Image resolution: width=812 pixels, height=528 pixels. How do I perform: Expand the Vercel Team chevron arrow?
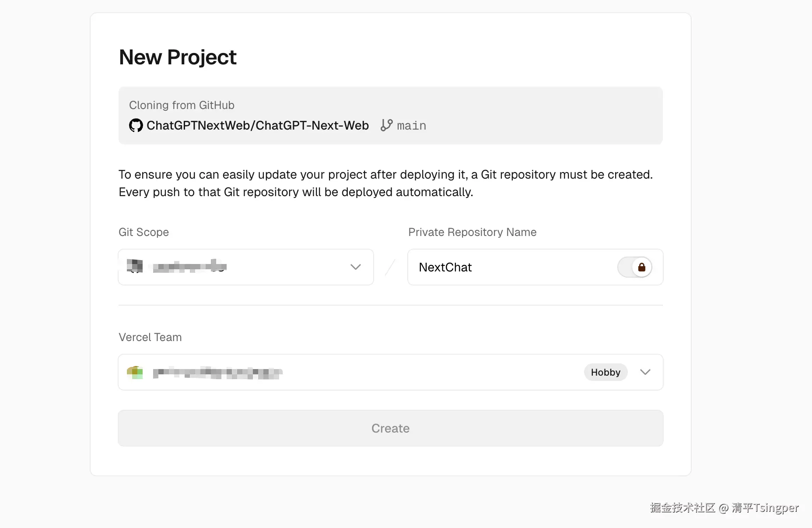click(645, 372)
